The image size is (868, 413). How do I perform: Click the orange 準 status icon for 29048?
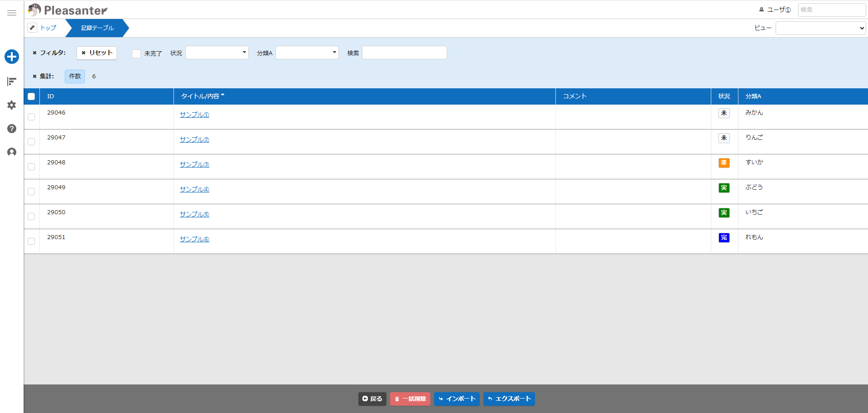(724, 163)
